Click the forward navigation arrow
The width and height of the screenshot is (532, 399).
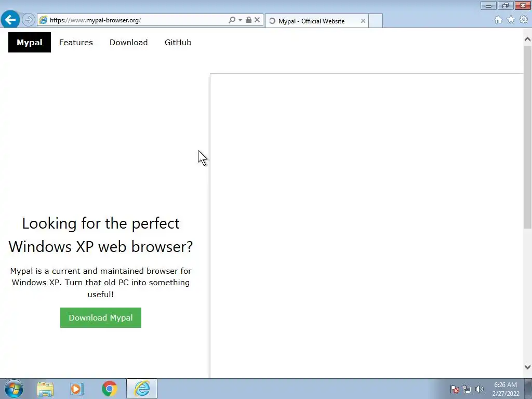coord(29,20)
